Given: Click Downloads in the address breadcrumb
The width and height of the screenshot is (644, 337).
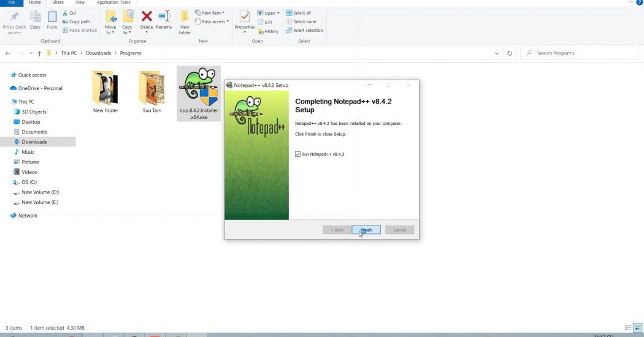Looking at the screenshot, I should pyautogui.click(x=98, y=53).
